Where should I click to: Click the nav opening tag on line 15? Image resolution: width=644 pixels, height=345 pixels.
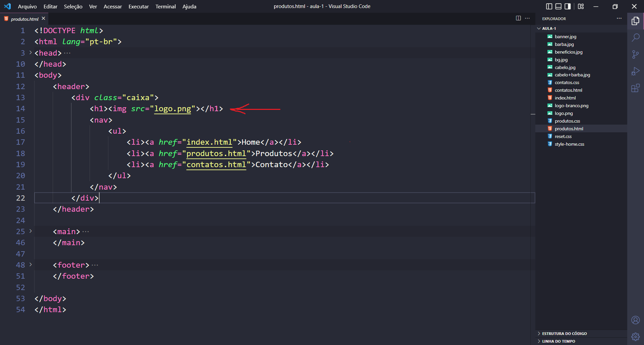click(101, 120)
